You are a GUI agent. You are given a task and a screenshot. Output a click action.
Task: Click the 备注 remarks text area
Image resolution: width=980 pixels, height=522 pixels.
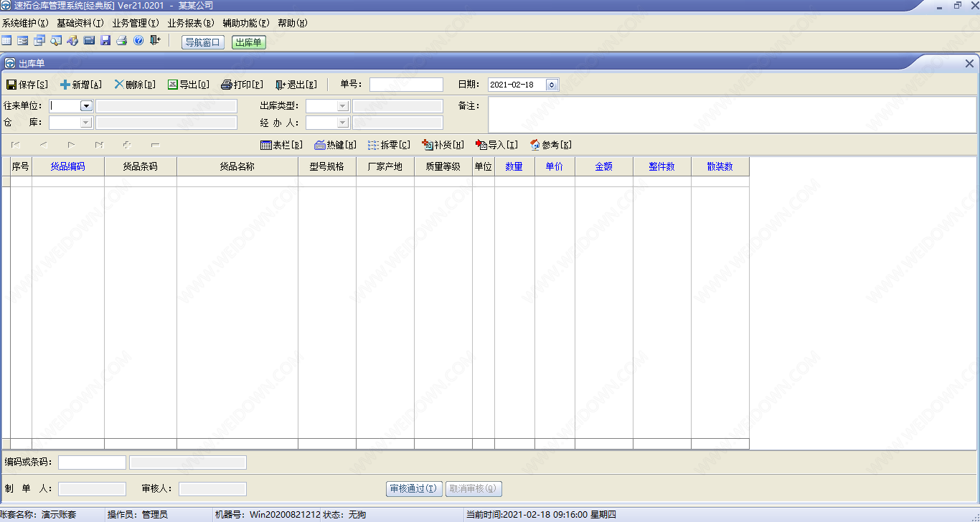pyautogui.click(x=732, y=115)
